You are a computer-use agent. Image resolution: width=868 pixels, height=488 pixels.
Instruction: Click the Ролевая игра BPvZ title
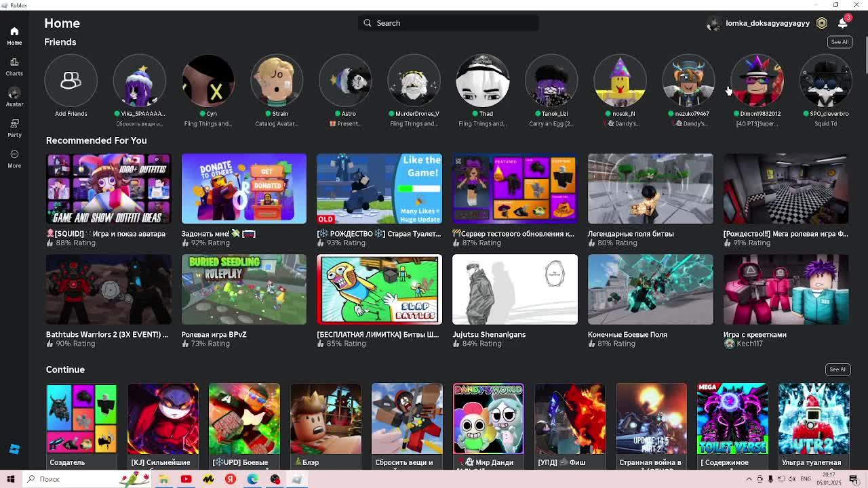pyautogui.click(x=214, y=334)
